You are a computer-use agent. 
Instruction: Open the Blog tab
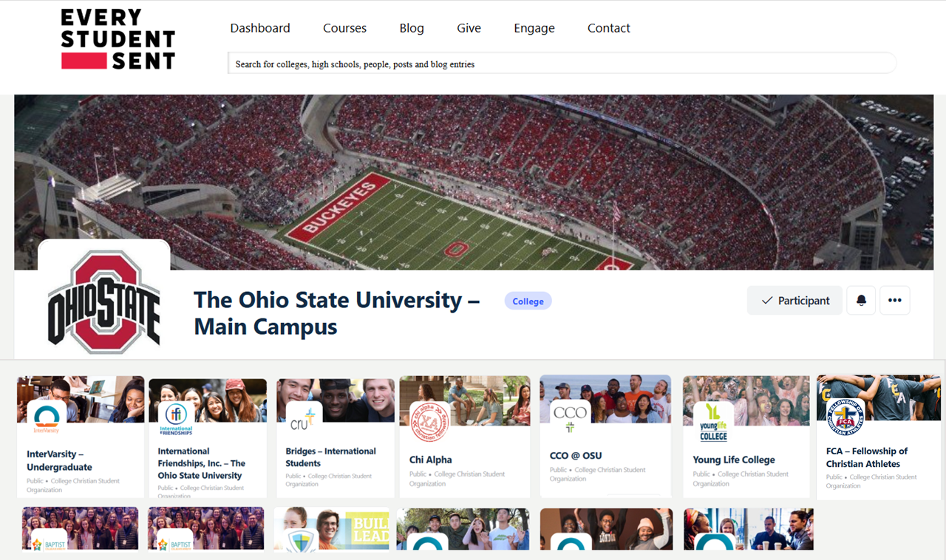coord(412,28)
